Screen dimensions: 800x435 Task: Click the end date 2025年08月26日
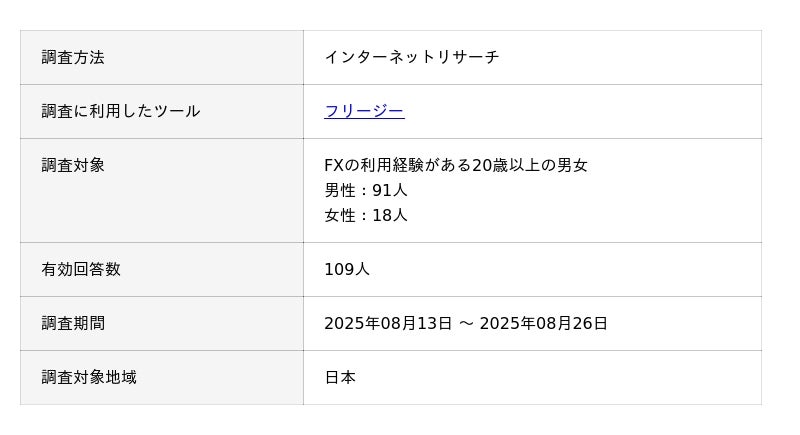543,323
